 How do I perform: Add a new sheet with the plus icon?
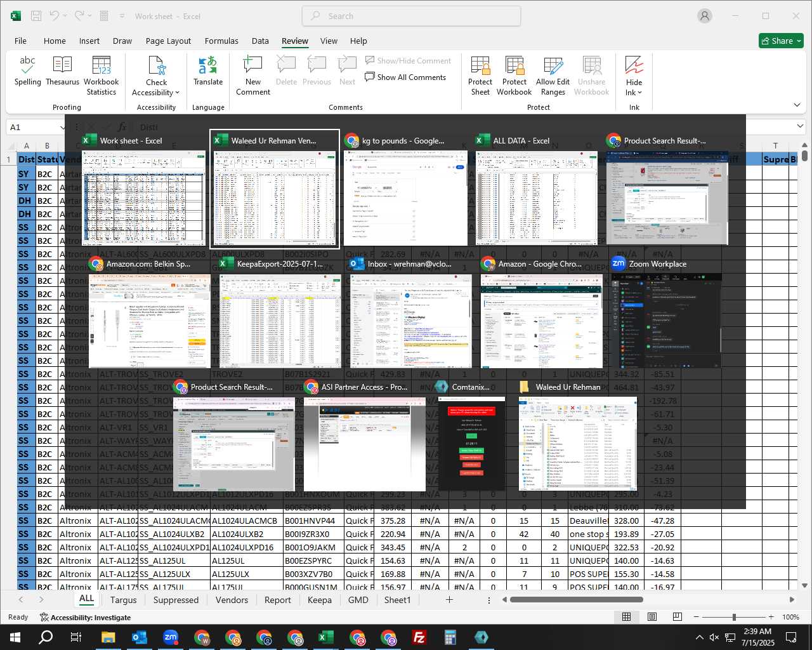point(449,600)
